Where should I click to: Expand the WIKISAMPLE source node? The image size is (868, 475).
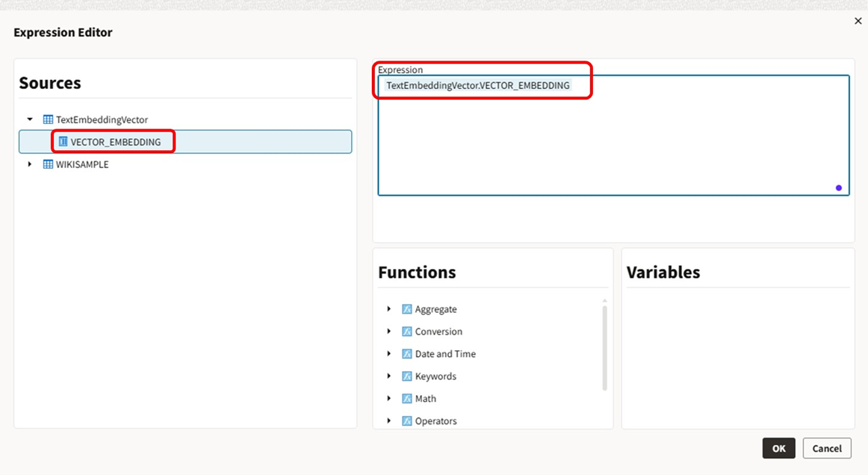coord(30,164)
